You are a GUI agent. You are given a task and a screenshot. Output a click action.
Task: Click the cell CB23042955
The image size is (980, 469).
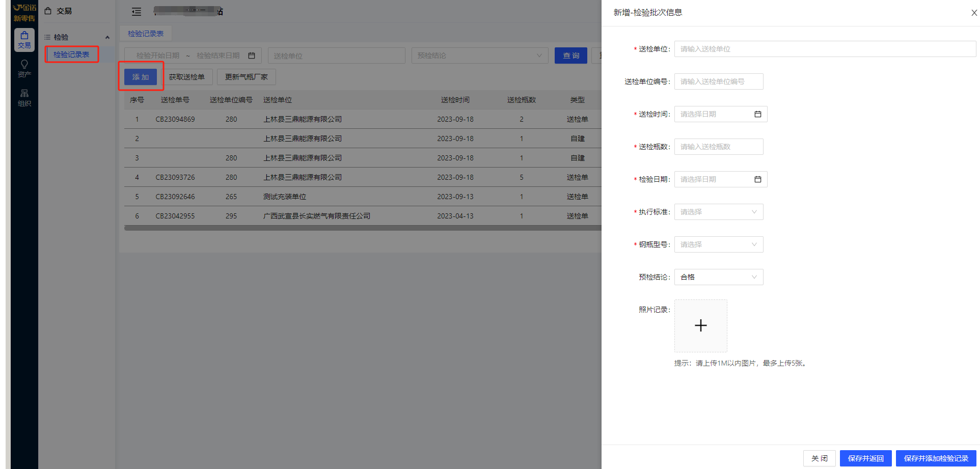[x=175, y=216]
